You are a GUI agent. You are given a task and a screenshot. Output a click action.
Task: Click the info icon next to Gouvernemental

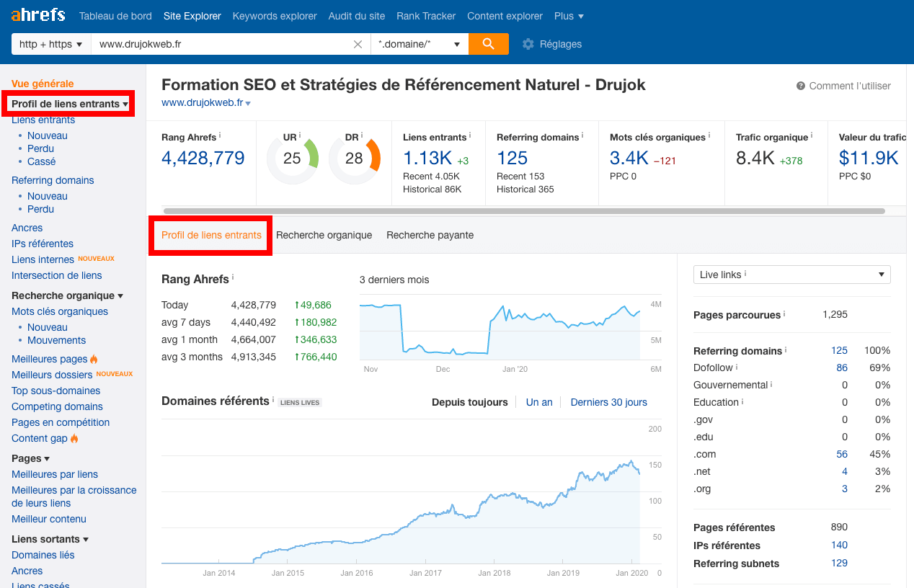[771, 384]
